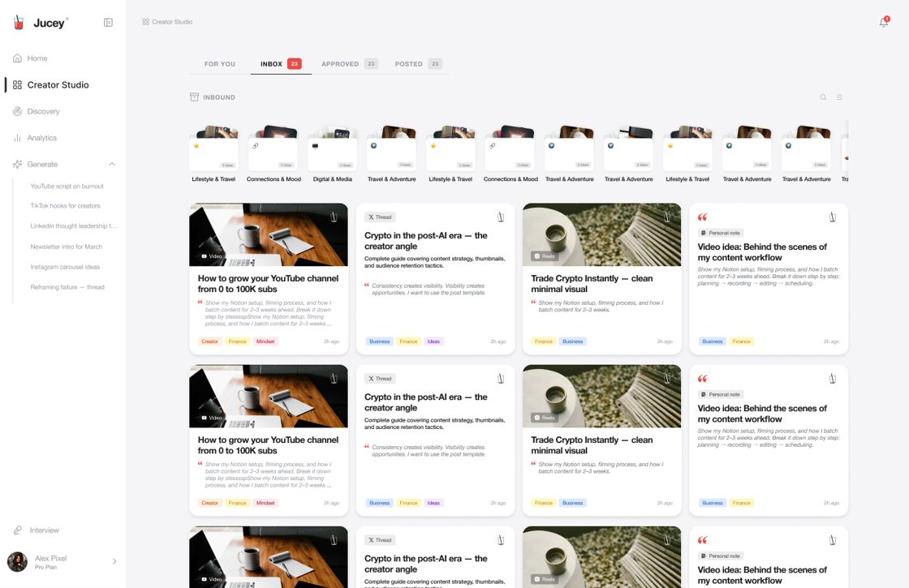Switch to list view via Inbound header icon
The width and height of the screenshot is (909, 588).
[x=839, y=97]
